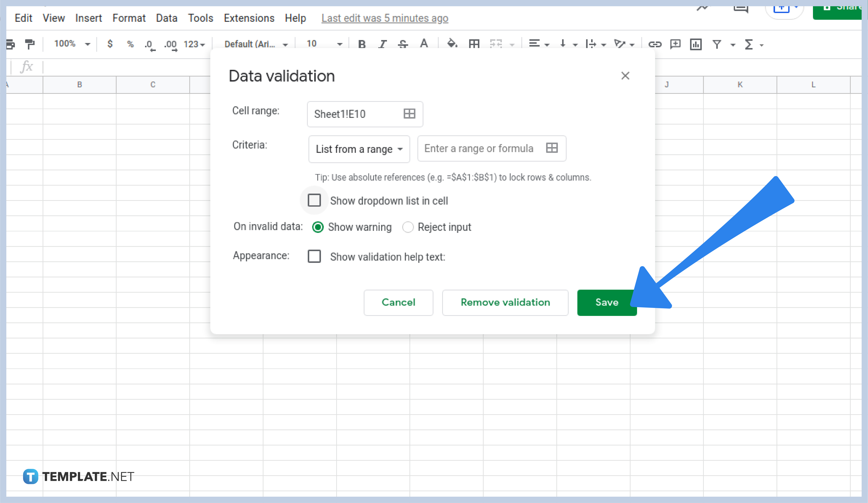Screen dimensions: 868x503
Task: Open the List from a range dropdown
Action: [x=359, y=149]
